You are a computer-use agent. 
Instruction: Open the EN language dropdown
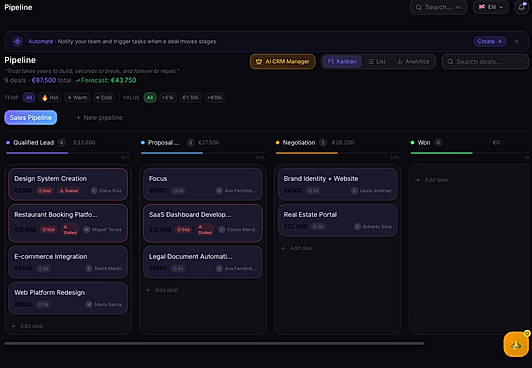491,7
